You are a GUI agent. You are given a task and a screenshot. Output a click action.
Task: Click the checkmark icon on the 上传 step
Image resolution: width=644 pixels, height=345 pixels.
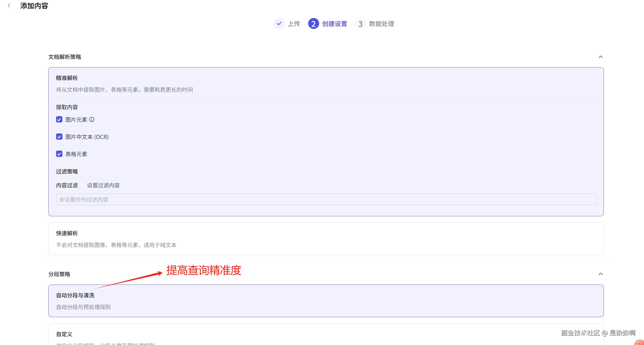click(x=279, y=23)
